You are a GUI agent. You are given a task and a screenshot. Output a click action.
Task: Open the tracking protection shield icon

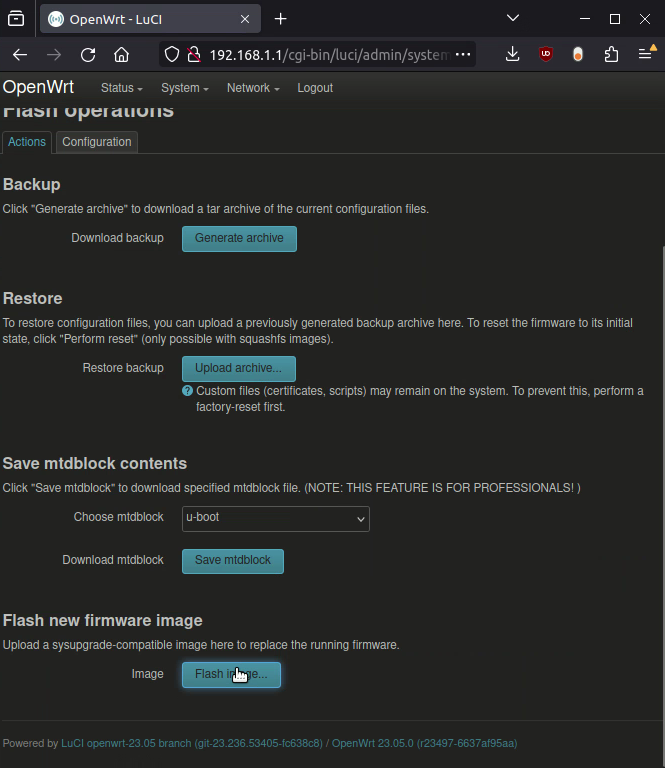coord(172,54)
